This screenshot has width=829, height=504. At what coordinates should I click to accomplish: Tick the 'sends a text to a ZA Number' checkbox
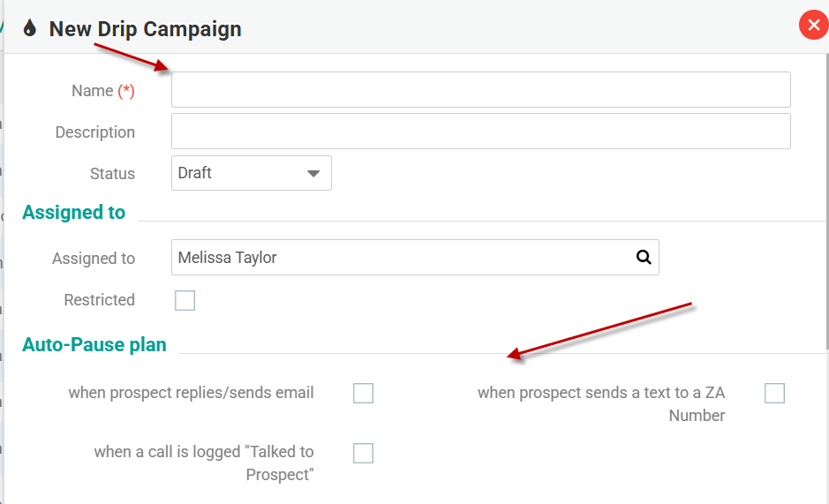pos(774,394)
